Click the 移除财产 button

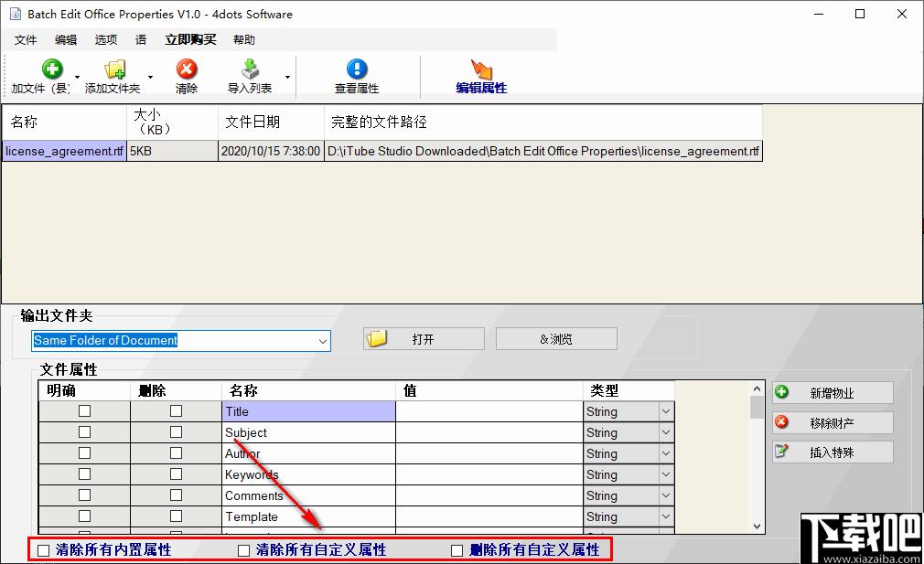tap(833, 422)
